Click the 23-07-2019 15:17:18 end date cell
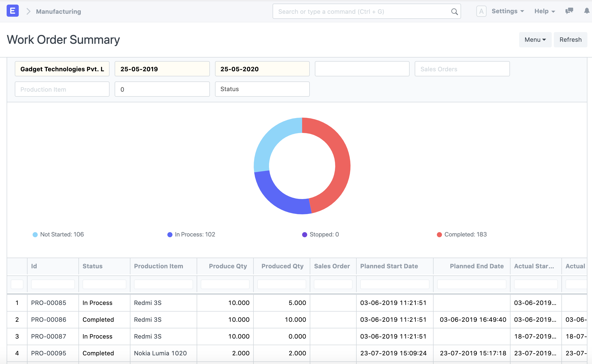Viewport: 592px width, 364px height. [472, 353]
